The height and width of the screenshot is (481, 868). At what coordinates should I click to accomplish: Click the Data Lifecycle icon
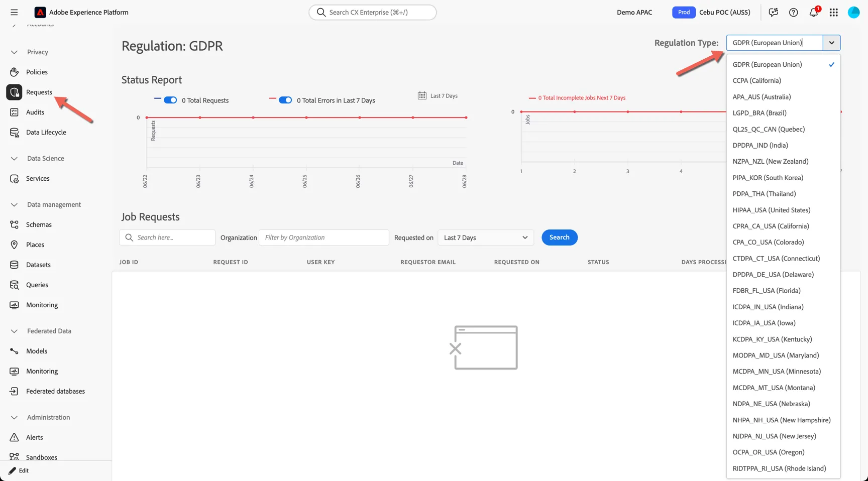14,132
